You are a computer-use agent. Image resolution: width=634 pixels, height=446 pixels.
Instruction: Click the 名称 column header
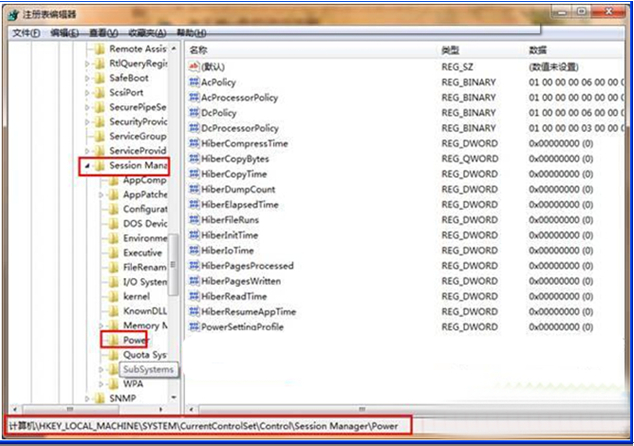pos(198,50)
